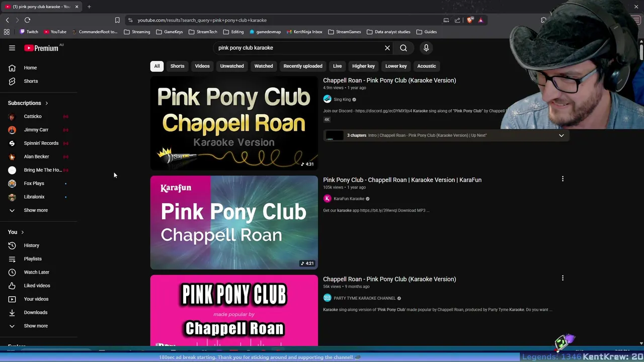Open the Party Tyme karaoke video title
This screenshot has width=644, height=362.
389,279
